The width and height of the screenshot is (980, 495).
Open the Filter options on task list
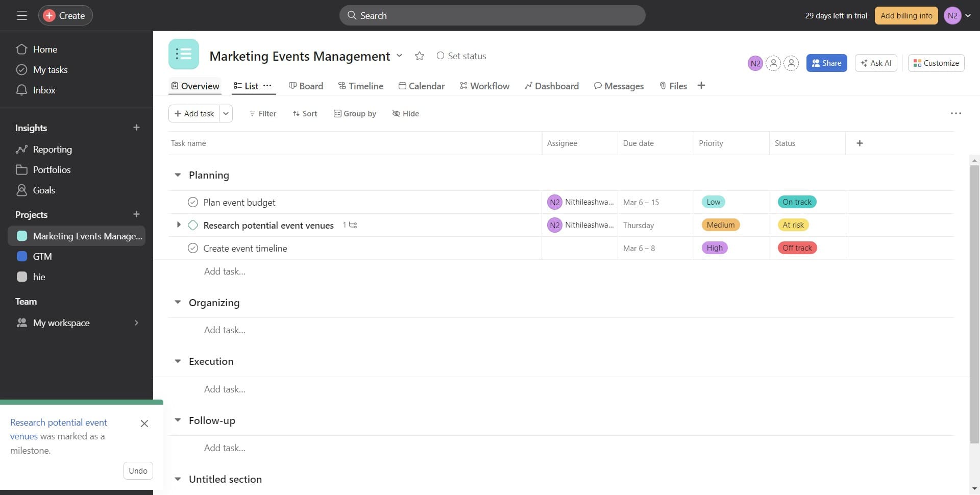click(262, 113)
